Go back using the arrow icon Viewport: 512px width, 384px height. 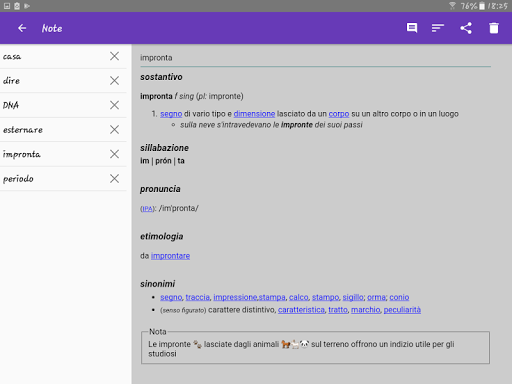[x=22, y=28]
